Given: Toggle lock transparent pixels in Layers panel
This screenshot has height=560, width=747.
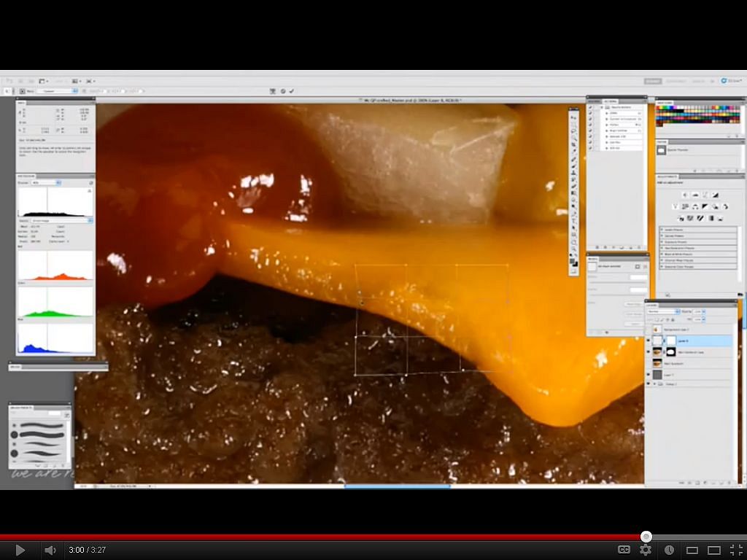Looking at the screenshot, I should click(x=657, y=319).
